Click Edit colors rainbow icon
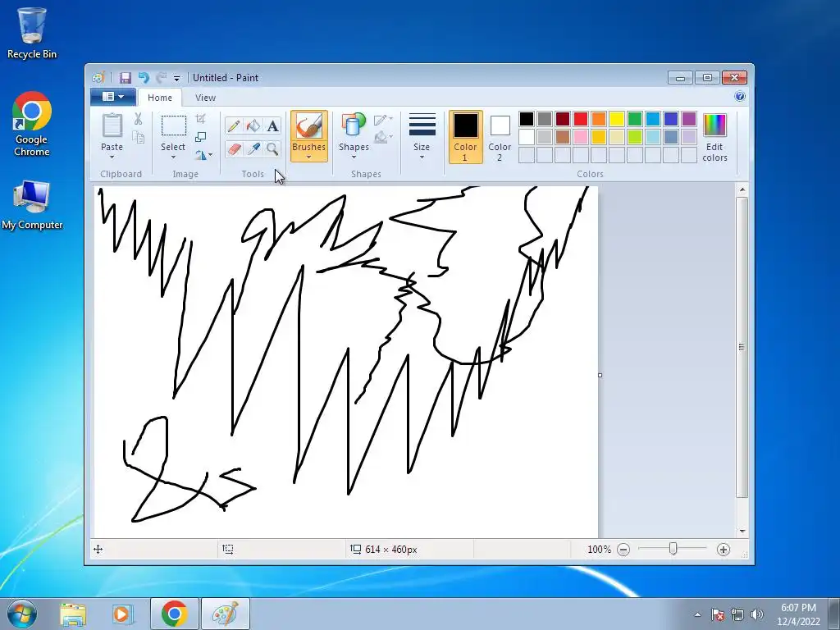The image size is (840, 630). [714, 126]
